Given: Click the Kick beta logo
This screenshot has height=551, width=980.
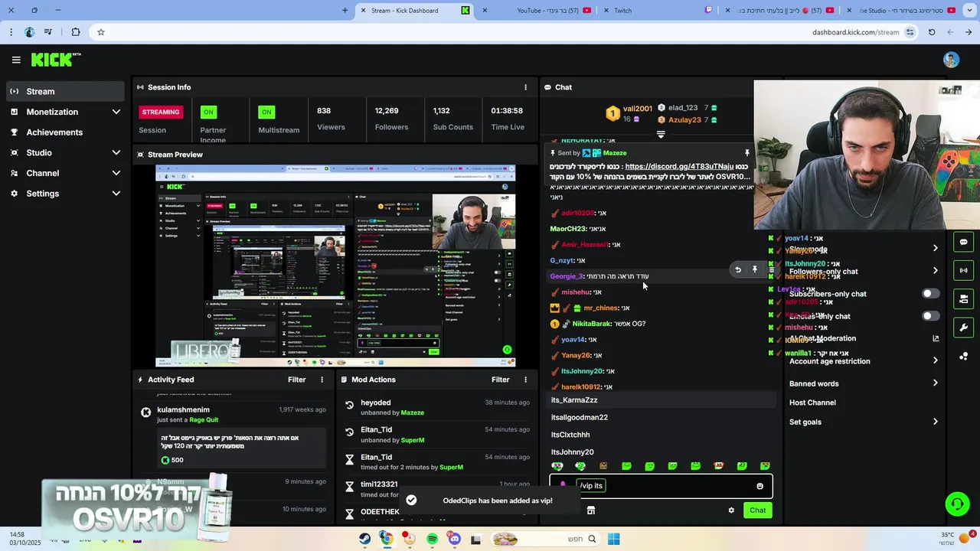Looking at the screenshot, I should pyautogui.click(x=56, y=60).
